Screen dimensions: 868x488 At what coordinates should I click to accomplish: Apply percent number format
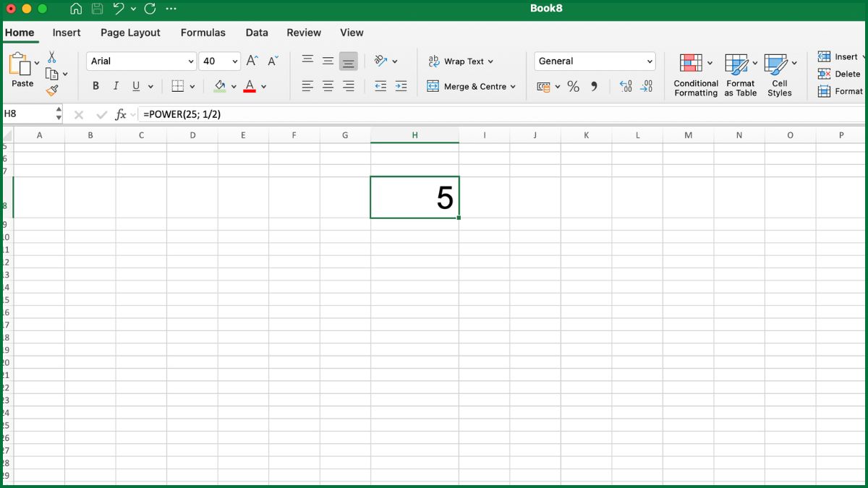click(574, 85)
